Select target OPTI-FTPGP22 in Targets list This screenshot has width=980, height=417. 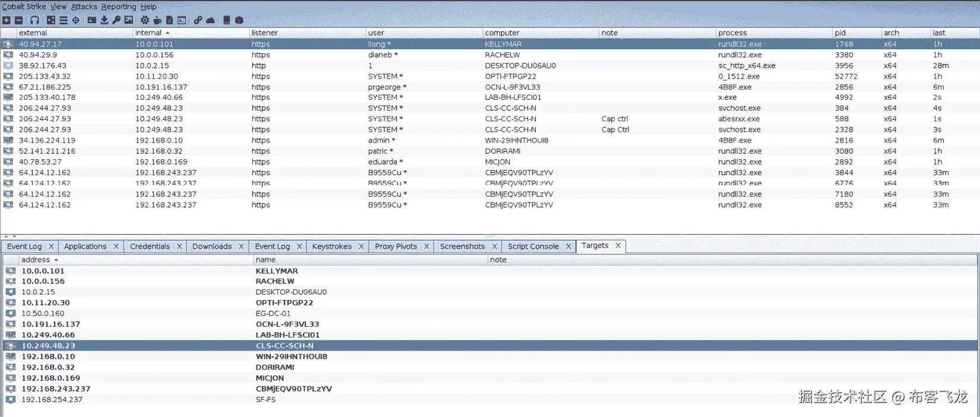pos(490,303)
